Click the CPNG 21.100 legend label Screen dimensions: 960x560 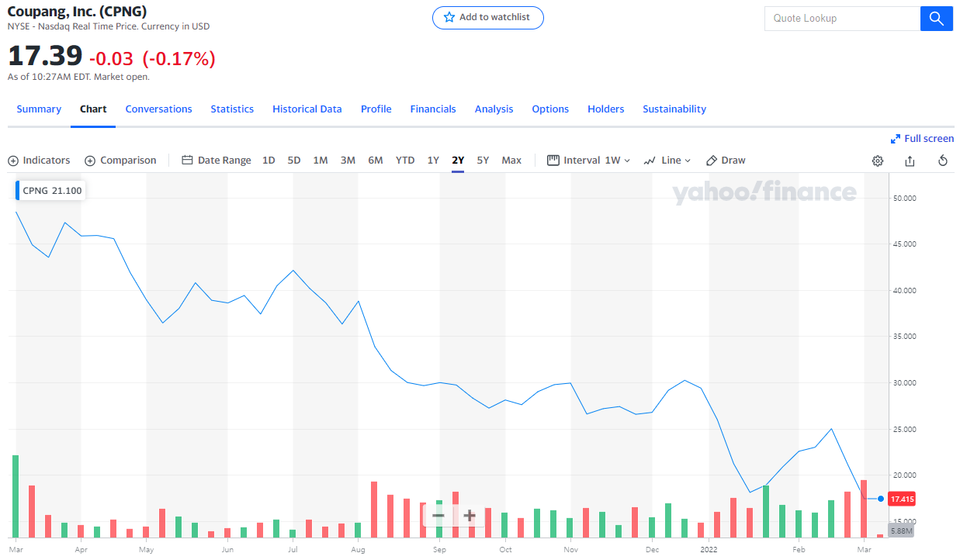[x=51, y=190]
